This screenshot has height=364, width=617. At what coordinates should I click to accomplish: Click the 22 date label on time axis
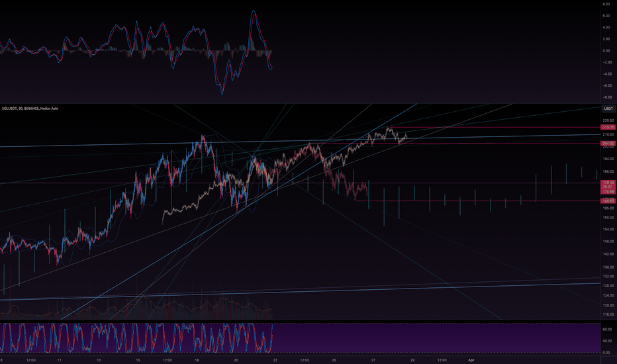275,360
